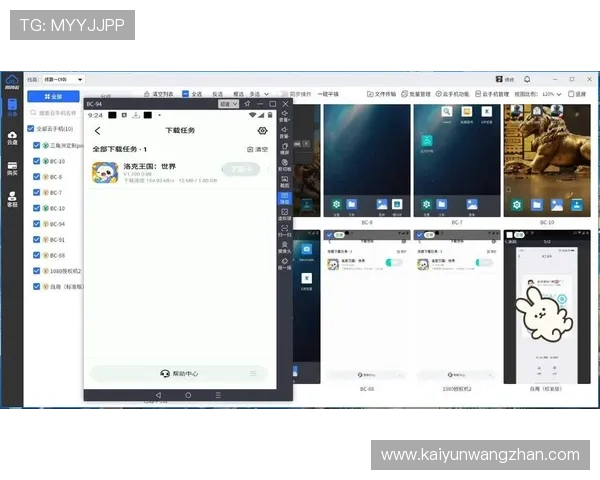Uncheck the 三角洲定制 device checkbox

tap(36, 145)
